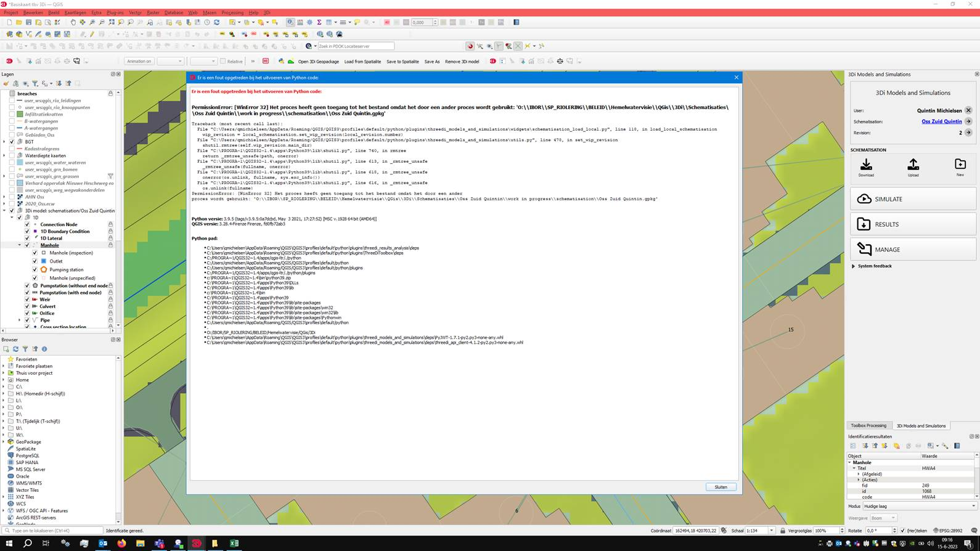Toggle visibility of BGT layer
The width and height of the screenshot is (980, 551).
[12, 142]
